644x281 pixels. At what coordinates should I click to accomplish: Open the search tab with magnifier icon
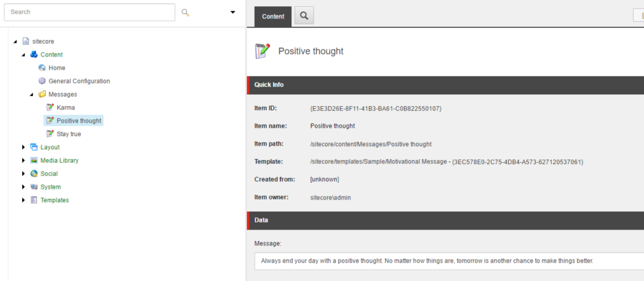[304, 16]
